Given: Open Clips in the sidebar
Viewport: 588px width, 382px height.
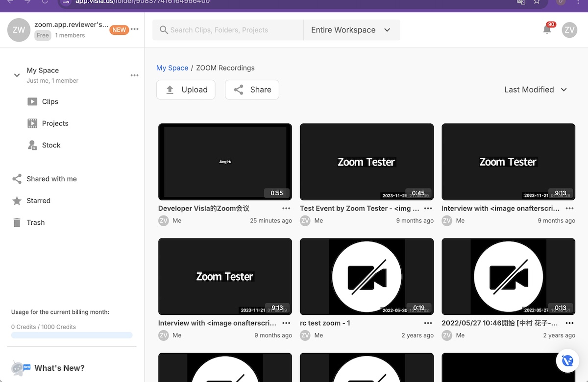Looking at the screenshot, I should coord(50,101).
